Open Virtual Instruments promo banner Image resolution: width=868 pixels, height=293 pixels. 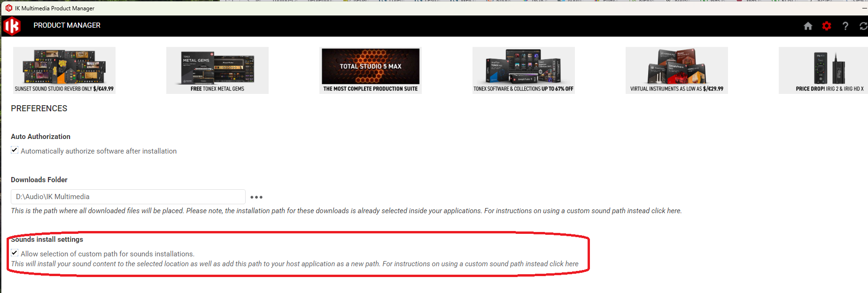coord(677,70)
